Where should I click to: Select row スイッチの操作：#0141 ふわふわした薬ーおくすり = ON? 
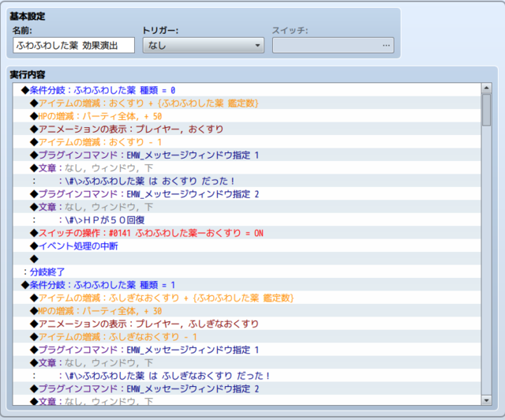247,233
